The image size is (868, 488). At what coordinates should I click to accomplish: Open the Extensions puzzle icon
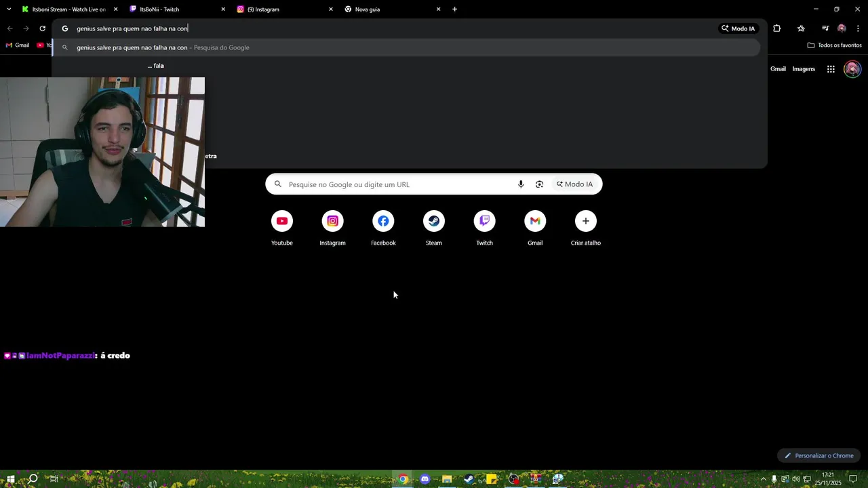click(776, 28)
